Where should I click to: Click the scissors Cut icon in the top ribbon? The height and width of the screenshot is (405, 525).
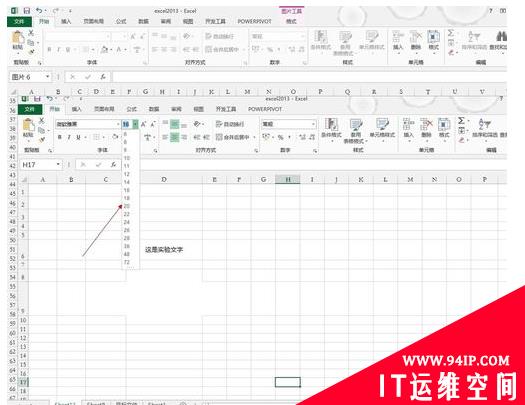31,33
